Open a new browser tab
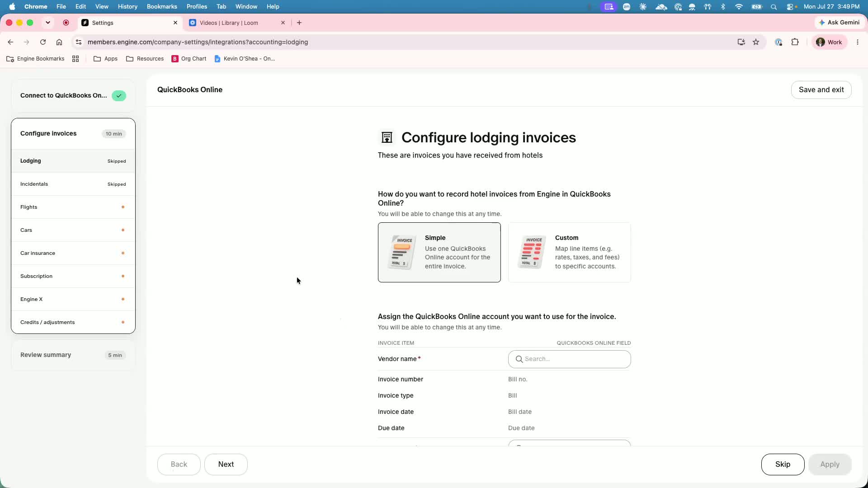Viewport: 868px width, 488px height. 299,23
